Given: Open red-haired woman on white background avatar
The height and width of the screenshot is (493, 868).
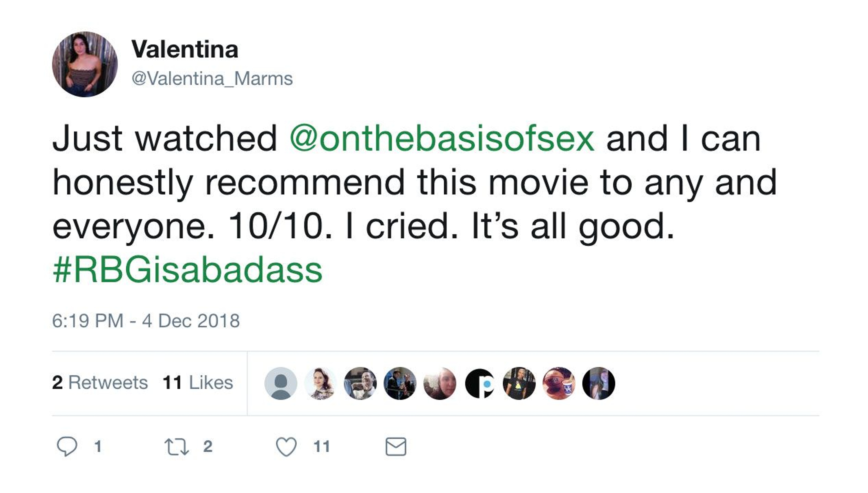Looking at the screenshot, I should point(320,383).
